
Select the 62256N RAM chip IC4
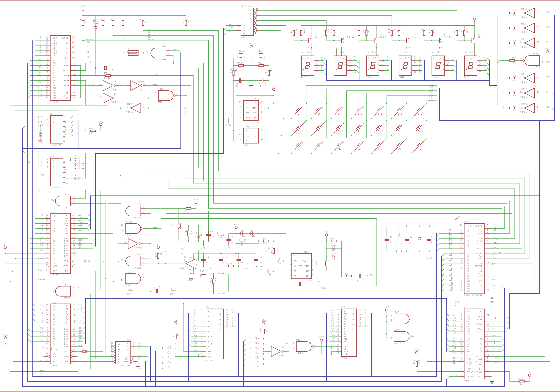[215, 334]
